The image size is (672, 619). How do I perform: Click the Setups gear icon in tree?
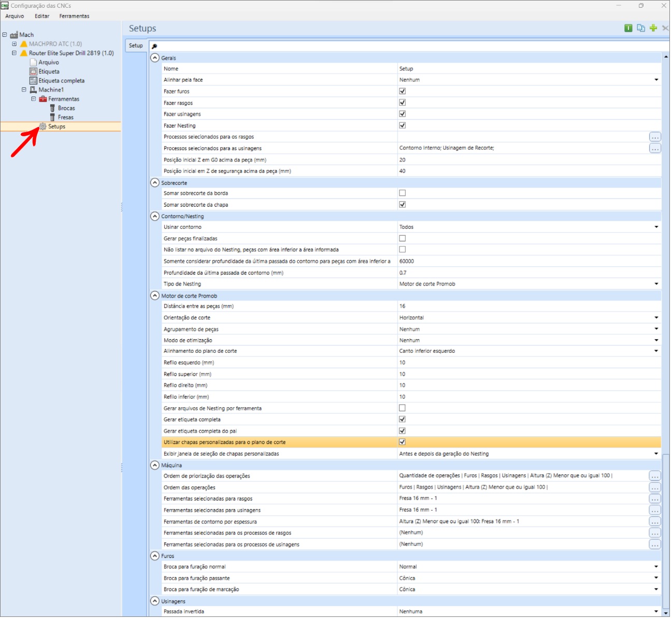pyautogui.click(x=43, y=126)
